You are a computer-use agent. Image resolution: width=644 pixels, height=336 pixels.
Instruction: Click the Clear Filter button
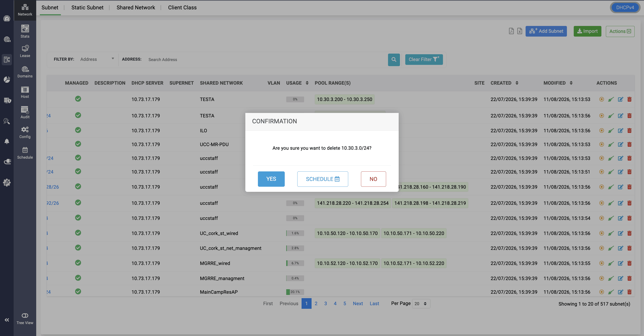(424, 60)
